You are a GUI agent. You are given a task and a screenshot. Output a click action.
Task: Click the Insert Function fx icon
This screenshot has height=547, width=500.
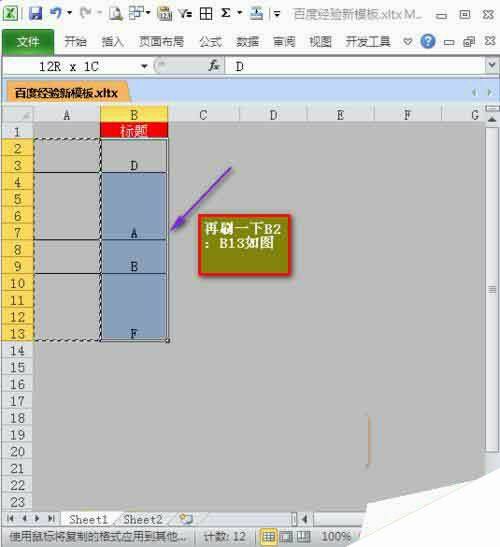tap(214, 66)
